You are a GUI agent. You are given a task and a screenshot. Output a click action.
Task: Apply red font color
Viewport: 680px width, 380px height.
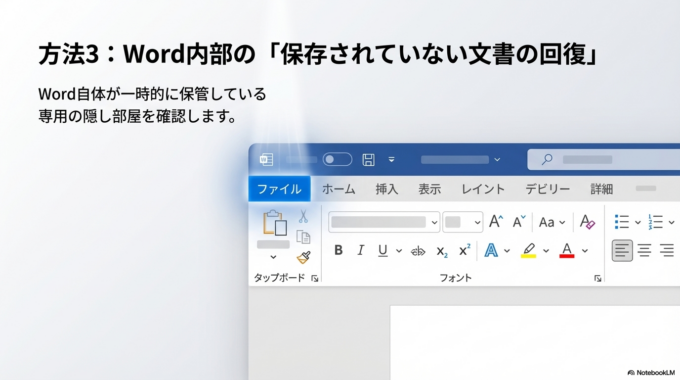click(567, 250)
